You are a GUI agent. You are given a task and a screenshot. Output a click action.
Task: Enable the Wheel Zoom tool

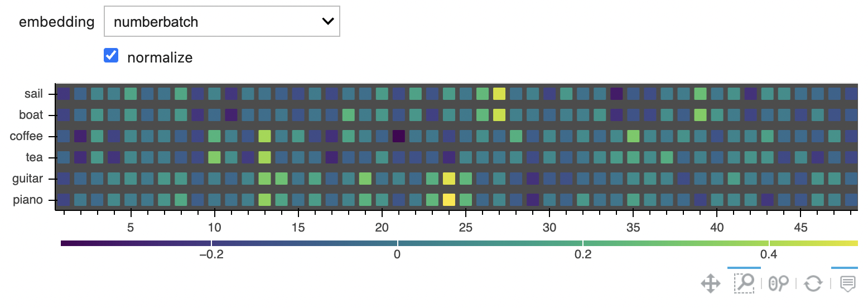tap(779, 283)
